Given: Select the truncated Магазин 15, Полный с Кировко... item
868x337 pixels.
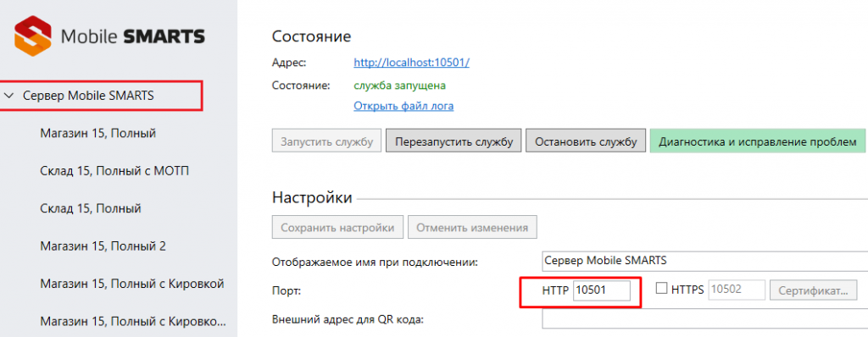Looking at the screenshot, I should (x=133, y=322).
